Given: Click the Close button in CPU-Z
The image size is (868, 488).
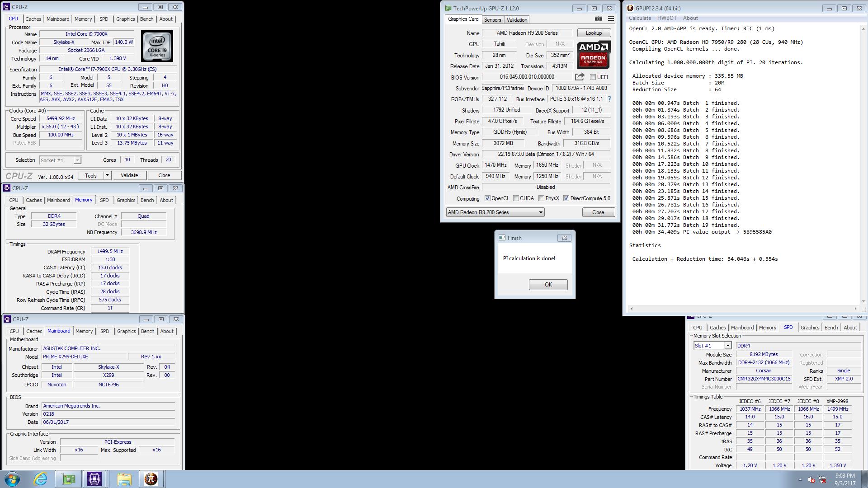Looking at the screenshot, I should tap(164, 175).
